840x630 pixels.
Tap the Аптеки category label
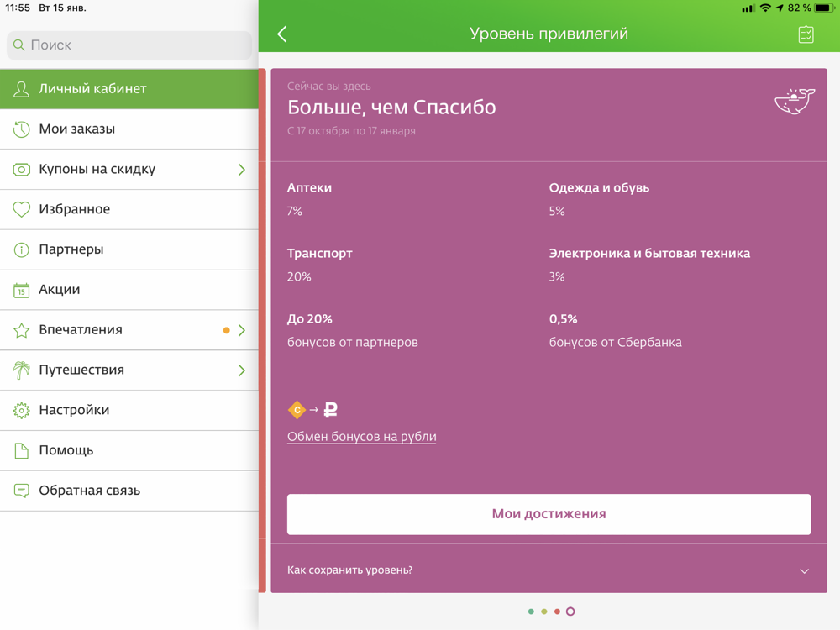pos(309,188)
